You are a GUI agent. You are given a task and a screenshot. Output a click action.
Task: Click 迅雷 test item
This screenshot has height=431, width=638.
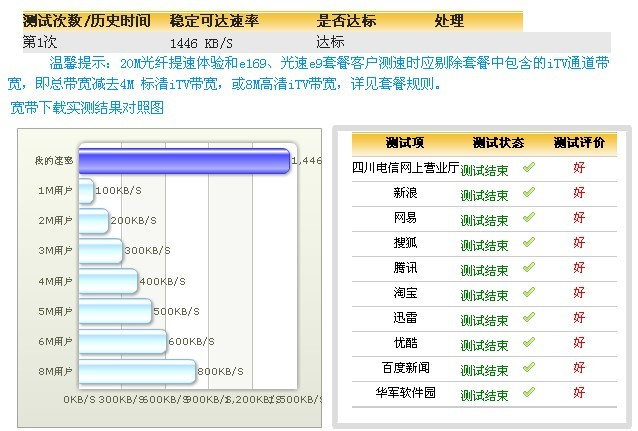pos(405,318)
